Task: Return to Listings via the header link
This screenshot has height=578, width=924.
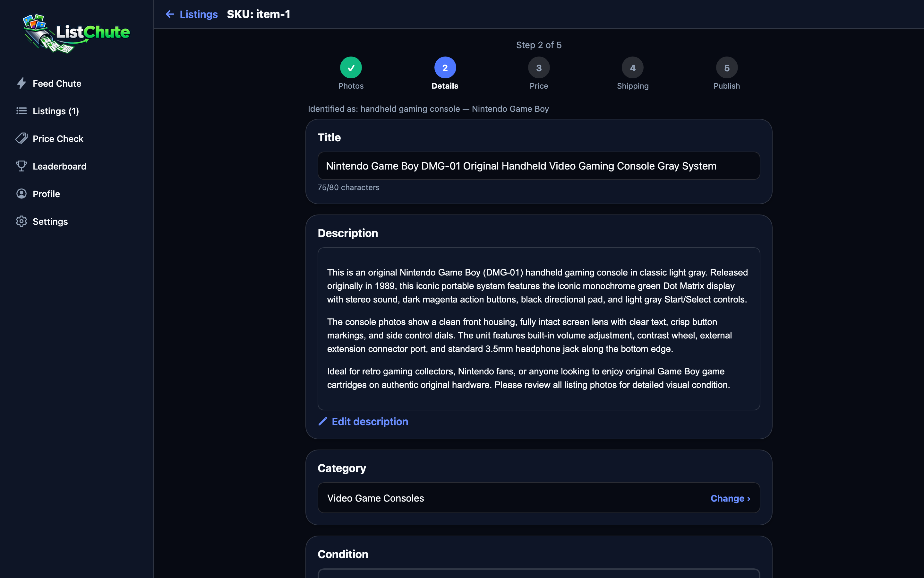Action: 199,14
